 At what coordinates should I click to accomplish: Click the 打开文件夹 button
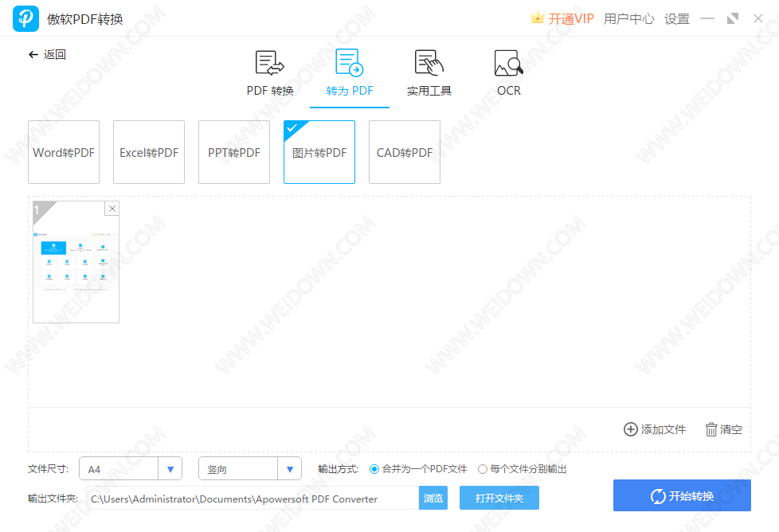tap(499, 498)
